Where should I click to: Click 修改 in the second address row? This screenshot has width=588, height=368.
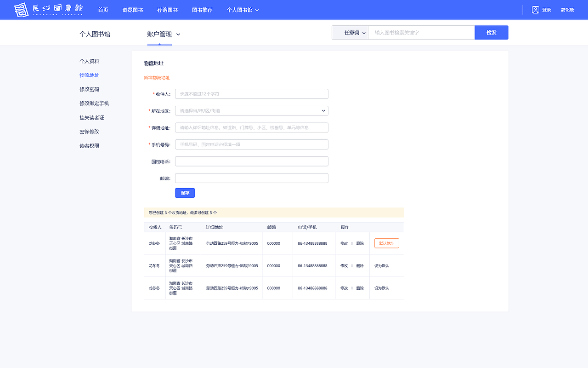344,266
